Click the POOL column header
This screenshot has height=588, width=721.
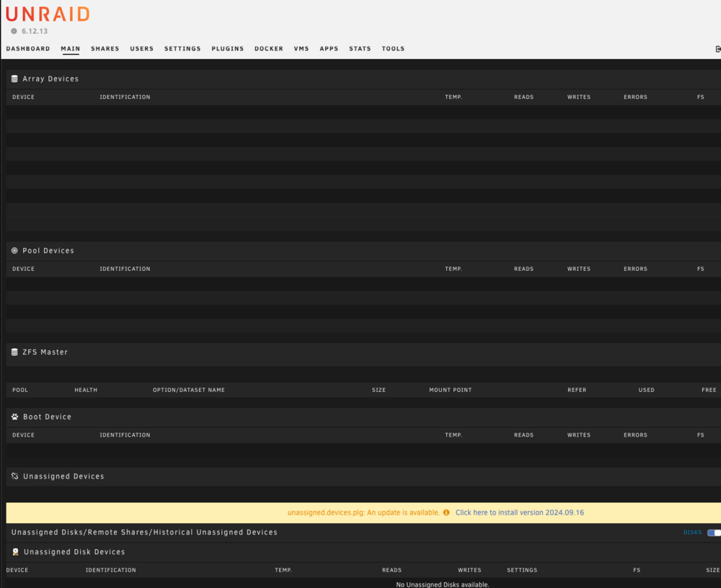pyautogui.click(x=20, y=390)
